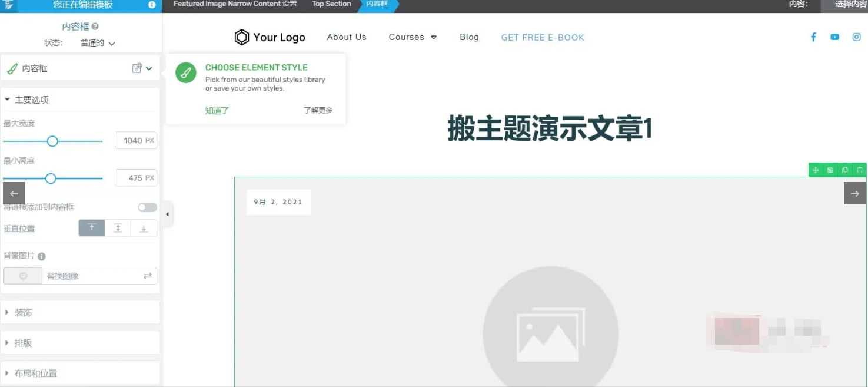This screenshot has width=868, height=387.
Task: Click the image placeholder circle in content box
Action: coord(550,328)
